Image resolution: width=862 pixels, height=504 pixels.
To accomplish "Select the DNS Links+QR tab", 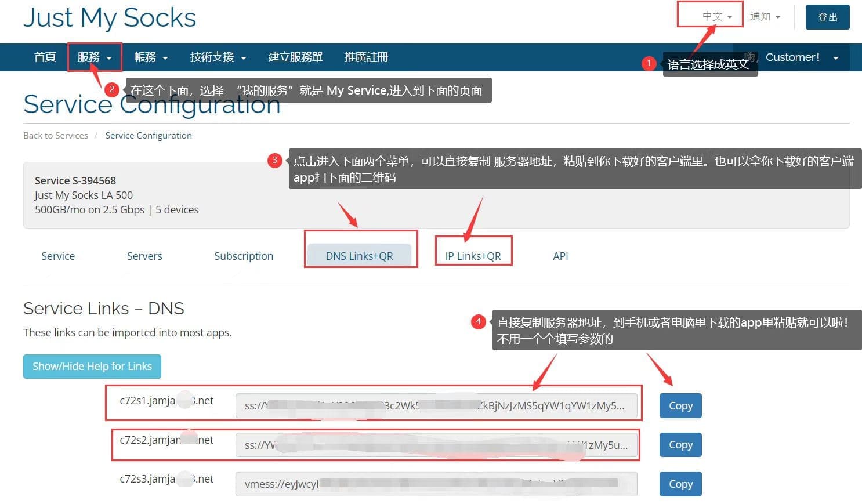I will coord(360,256).
